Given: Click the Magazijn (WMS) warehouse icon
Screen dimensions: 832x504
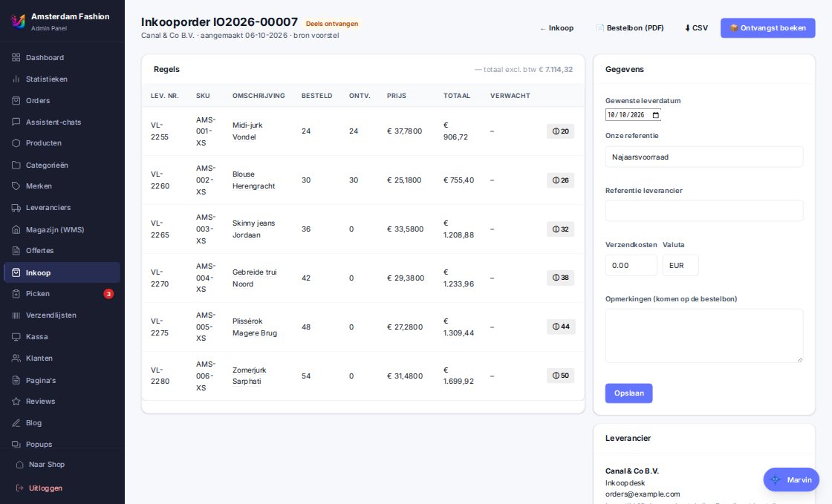Looking at the screenshot, I should [16, 229].
